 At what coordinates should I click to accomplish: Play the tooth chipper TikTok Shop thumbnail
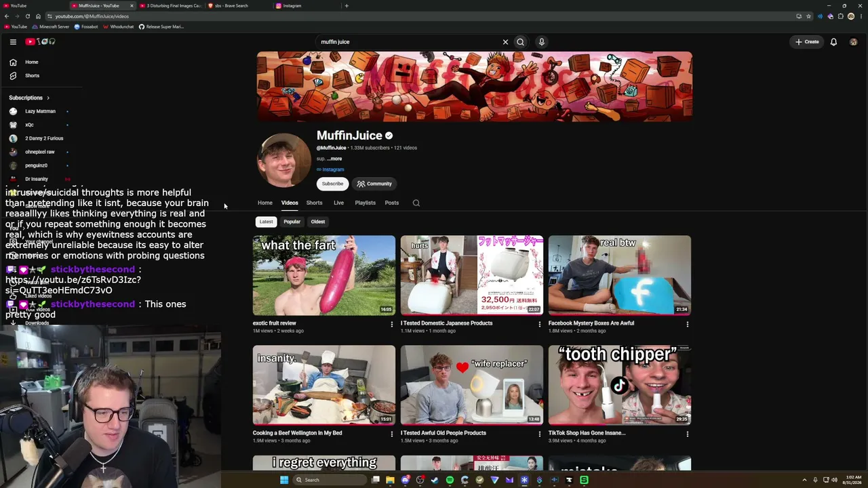[620, 385]
